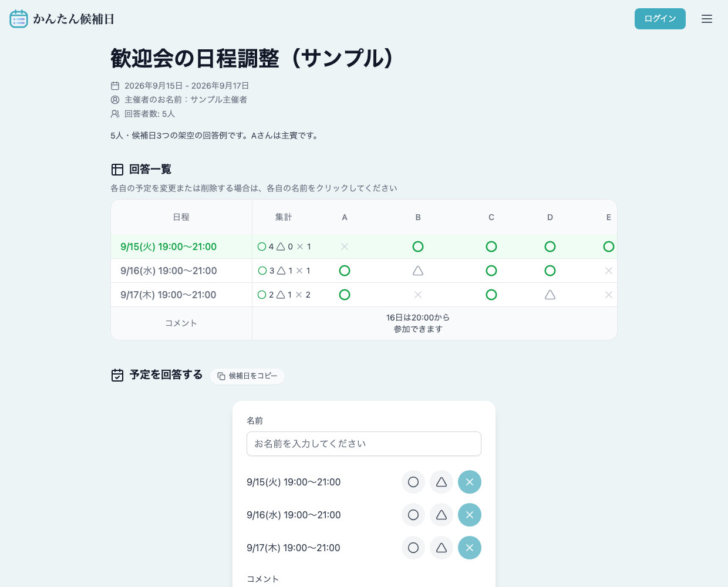The width and height of the screenshot is (728, 587).
Task: Click B's triangle mark for 9/16(水)
Action: pos(418,271)
